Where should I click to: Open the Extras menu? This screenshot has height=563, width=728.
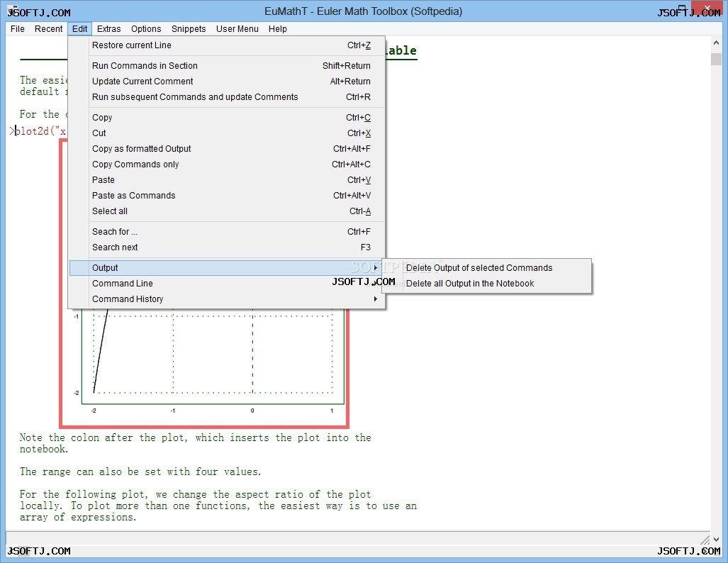tap(108, 29)
